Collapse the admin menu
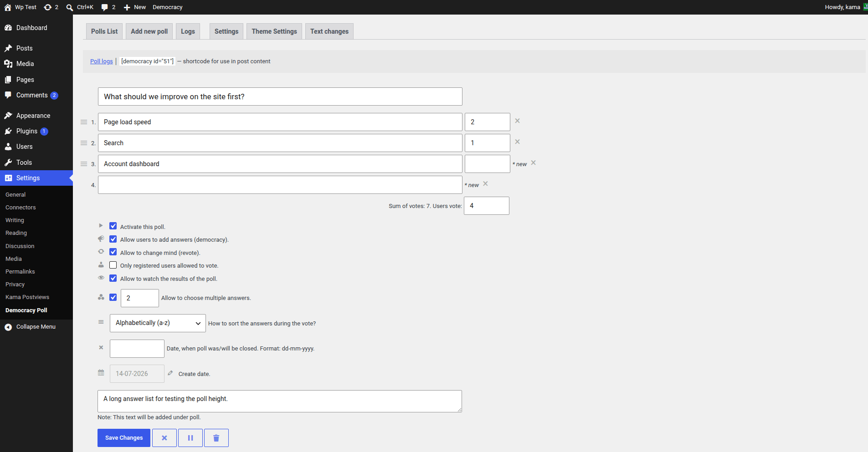The image size is (868, 452). click(36, 327)
